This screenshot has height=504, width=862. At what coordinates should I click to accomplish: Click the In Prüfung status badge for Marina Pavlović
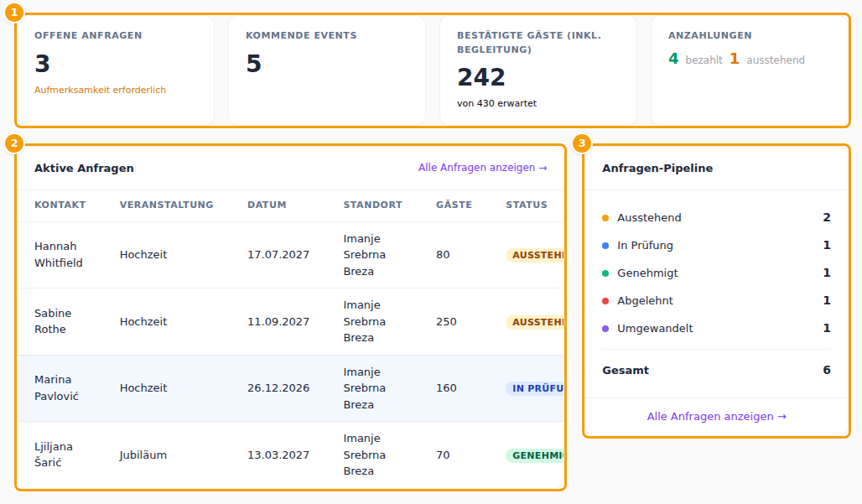[536, 388]
